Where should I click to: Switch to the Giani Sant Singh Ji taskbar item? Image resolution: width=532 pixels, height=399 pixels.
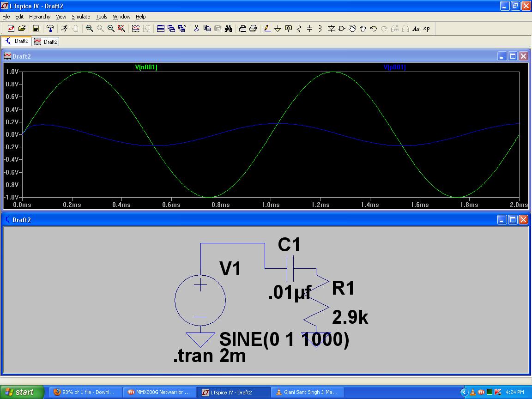point(308,392)
